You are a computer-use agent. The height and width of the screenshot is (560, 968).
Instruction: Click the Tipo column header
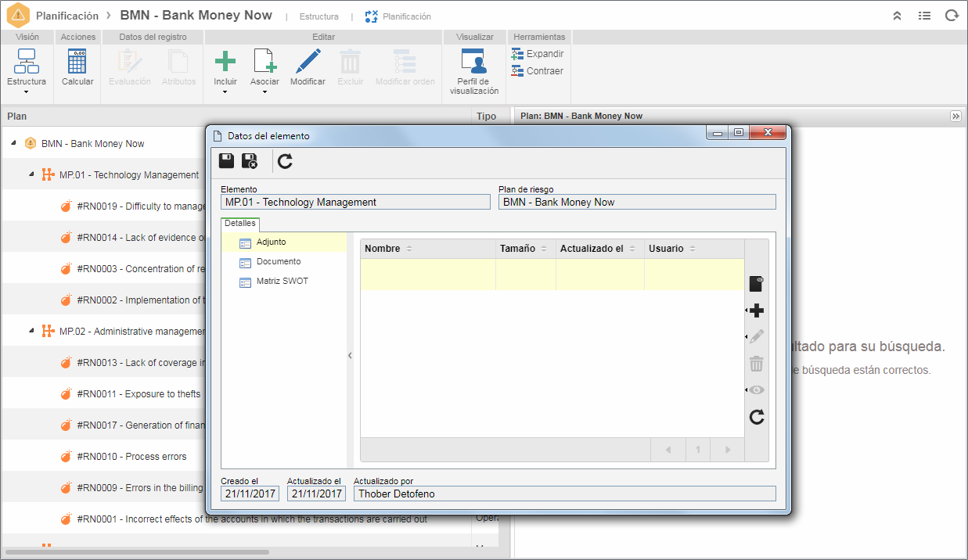(486, 116)
